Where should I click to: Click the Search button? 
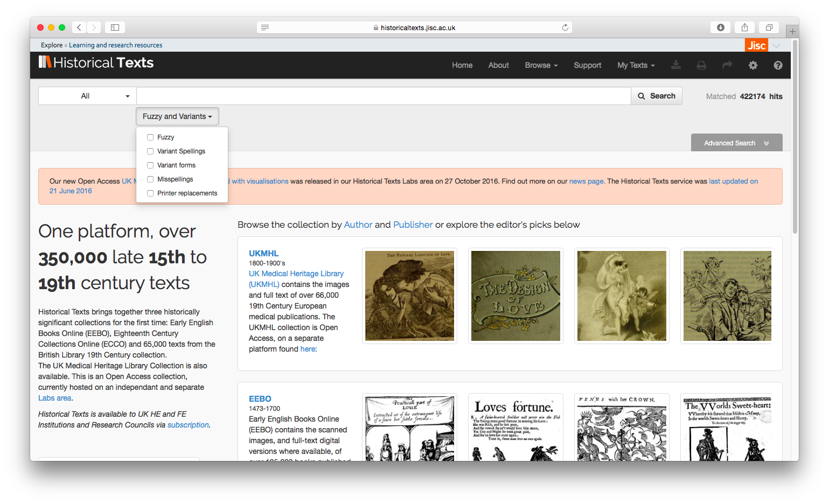tap(657, 96)
